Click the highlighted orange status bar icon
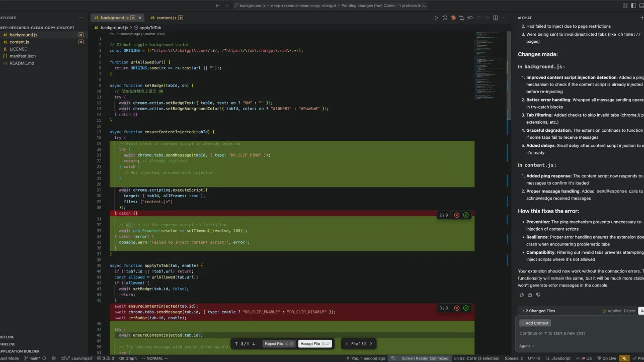Image resolution: width=644 pixels, height=362 pixels. pyautogui.click(x=624, y=358)
